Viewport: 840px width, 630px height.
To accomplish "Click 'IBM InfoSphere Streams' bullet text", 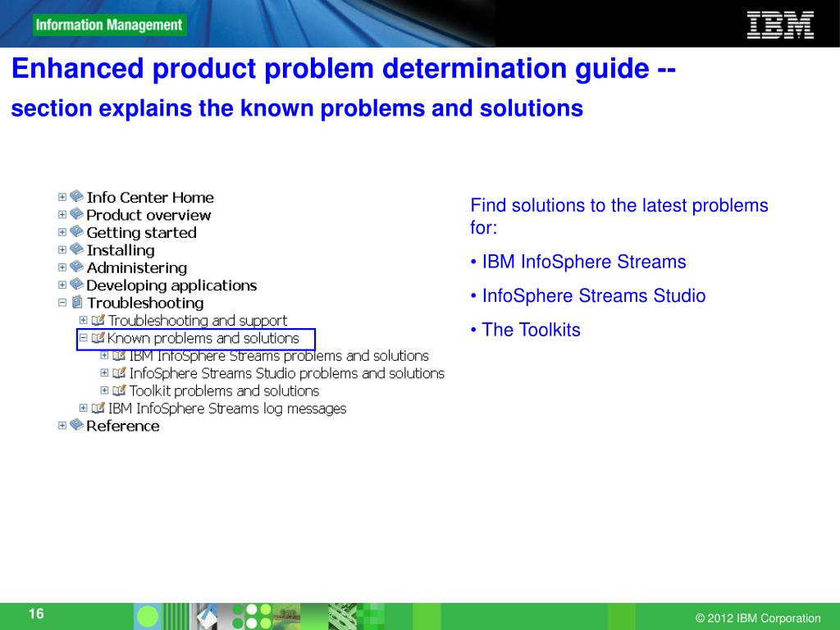I will point(584,262).
